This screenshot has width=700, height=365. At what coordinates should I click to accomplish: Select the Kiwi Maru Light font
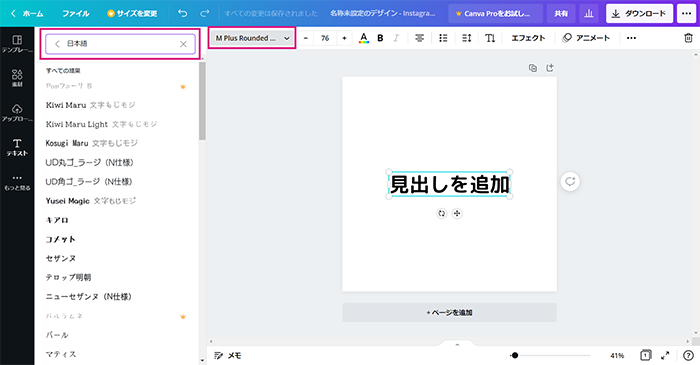101,124
